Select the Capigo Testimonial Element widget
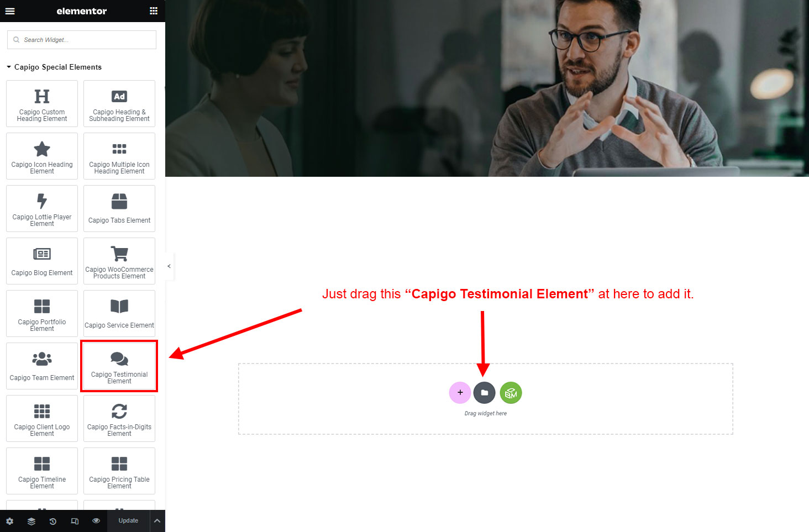The image size is (809, 532). [x=119, y=366]
